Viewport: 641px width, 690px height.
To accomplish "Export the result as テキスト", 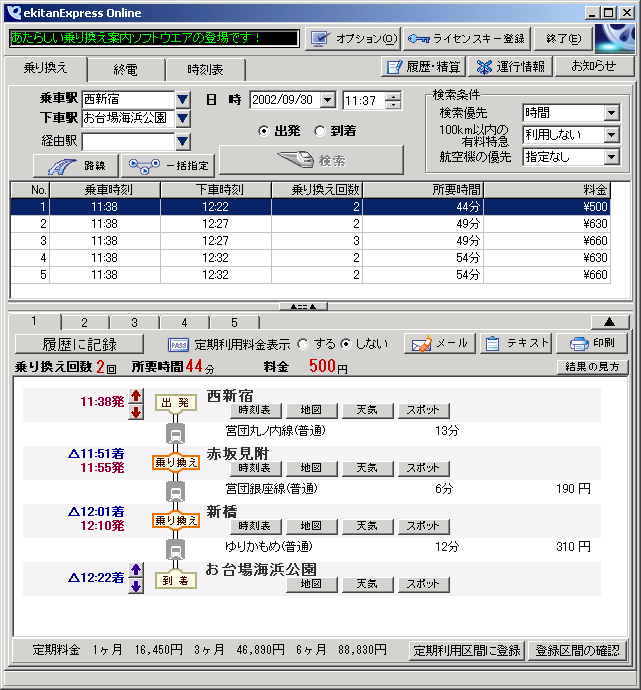I will point(516,343).
